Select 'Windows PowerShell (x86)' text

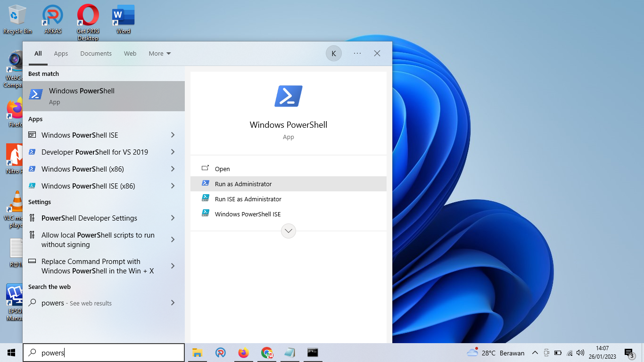[x=83, y=169]
